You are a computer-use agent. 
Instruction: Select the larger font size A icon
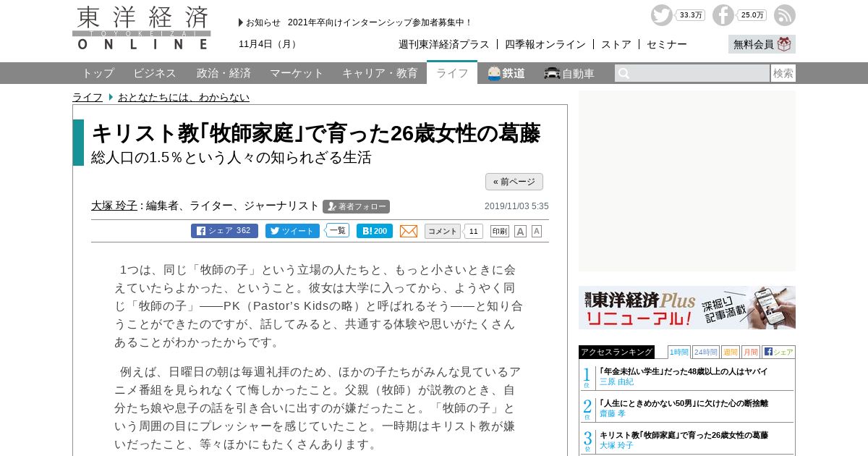tap(520, 231)
